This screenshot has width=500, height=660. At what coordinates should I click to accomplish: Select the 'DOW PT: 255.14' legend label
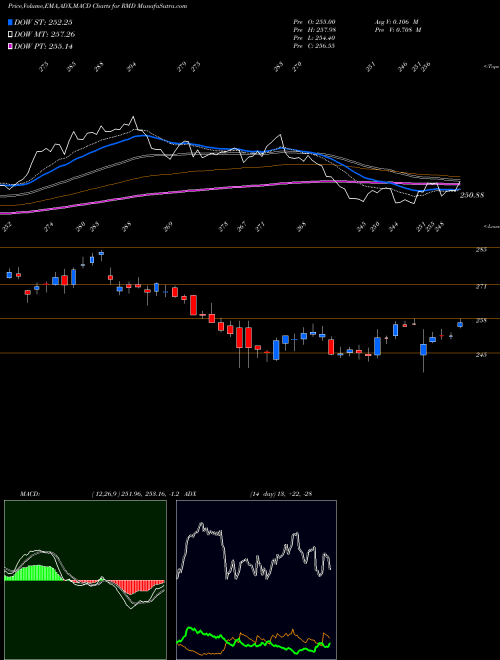coord(43,46)
